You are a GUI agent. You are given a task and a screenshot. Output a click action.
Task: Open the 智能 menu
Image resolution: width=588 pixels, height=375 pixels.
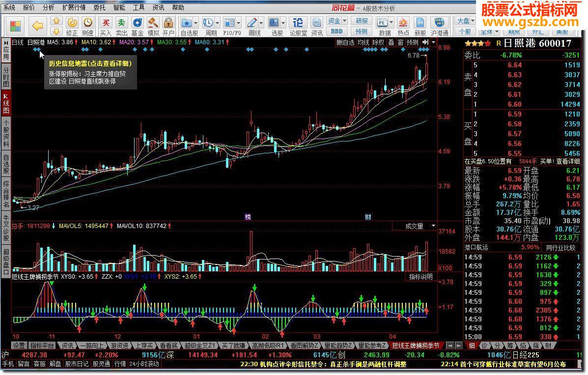pyautogui.click(x=119, y=7)
